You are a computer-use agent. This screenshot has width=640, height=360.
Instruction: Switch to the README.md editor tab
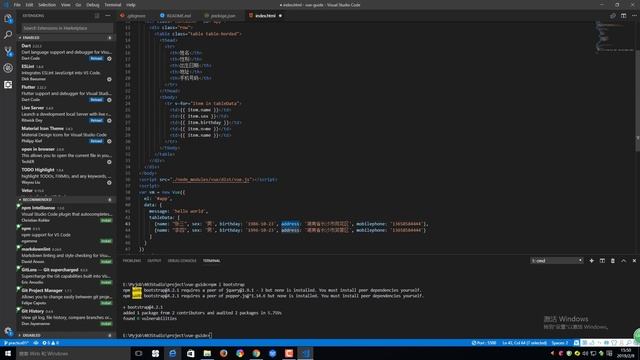(x=178, y=16)
